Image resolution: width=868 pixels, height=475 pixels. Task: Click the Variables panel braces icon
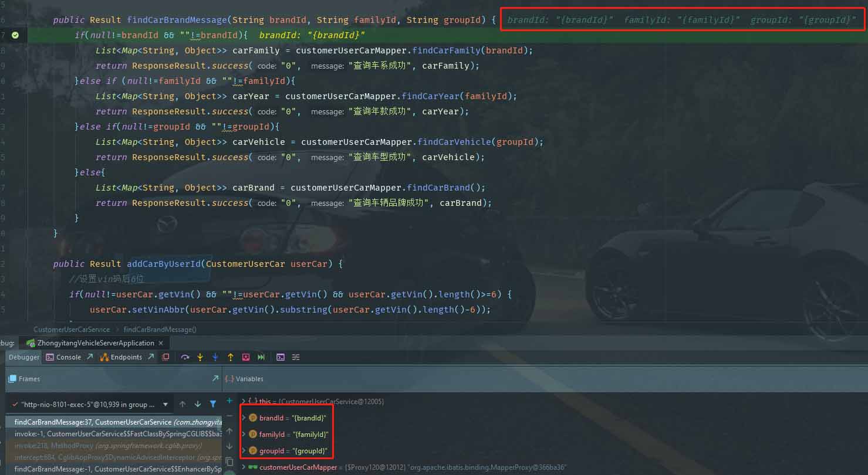coord(229,379)
